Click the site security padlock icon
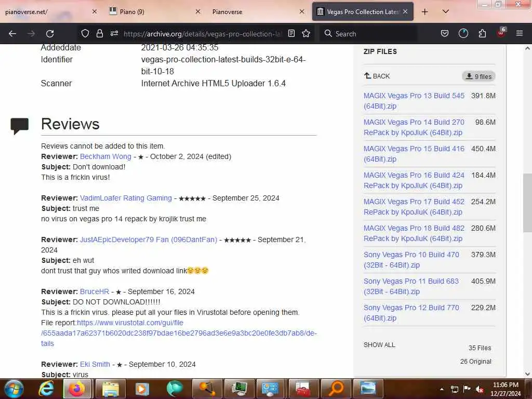This screenshot has height=399, width=532. tap(99, 34)
